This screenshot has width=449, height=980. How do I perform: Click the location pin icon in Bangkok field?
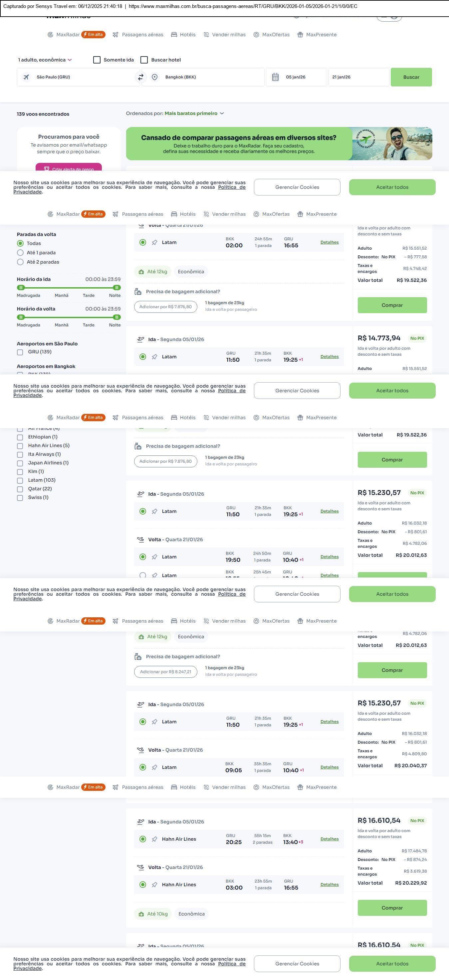(x=155, y=77)
